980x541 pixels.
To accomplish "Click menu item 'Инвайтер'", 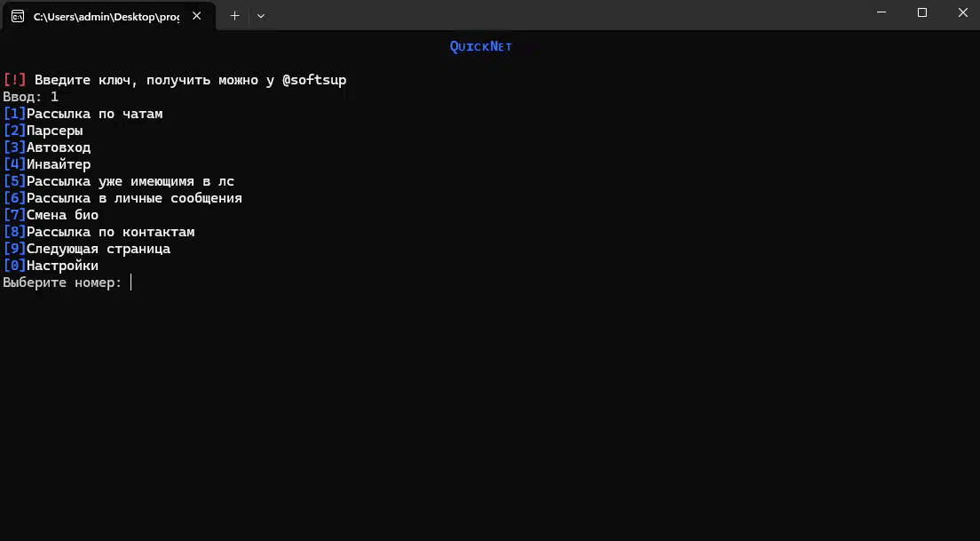I will tap(47, 164).
